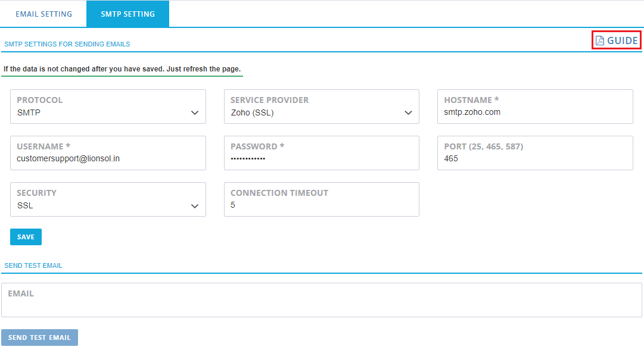Open the Service Provider dropdown

322,107
